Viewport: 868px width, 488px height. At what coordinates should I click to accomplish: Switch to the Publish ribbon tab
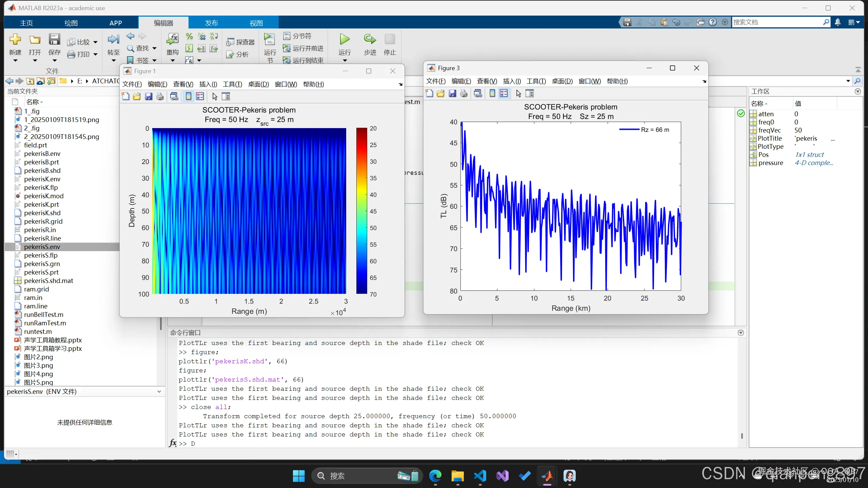(211, 23)
